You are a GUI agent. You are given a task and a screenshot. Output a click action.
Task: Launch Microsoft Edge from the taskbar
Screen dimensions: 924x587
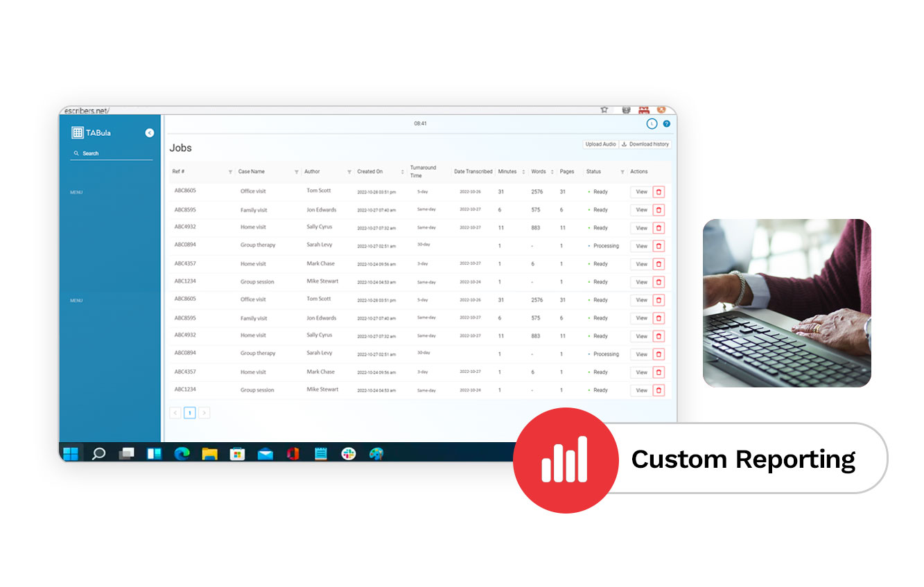click(x=182, y=453)
